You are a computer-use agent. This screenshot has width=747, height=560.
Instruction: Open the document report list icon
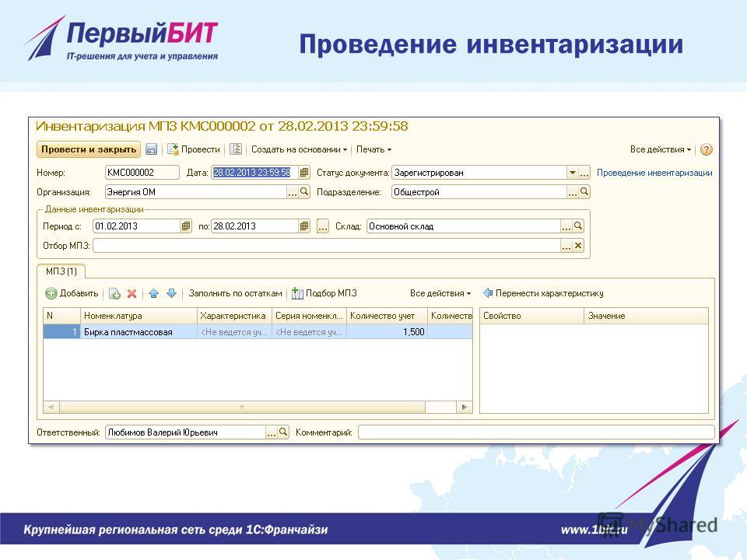click(236, 149)
